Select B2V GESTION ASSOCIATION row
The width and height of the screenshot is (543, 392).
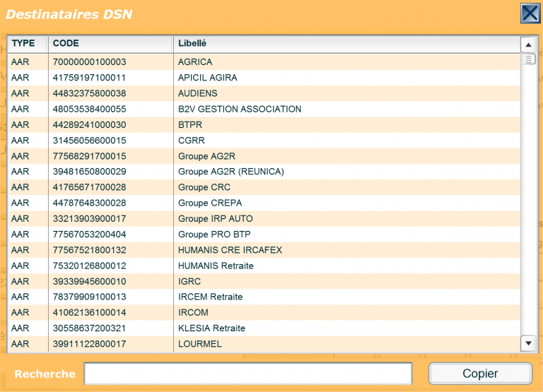pyautogui.click(x=264, y=109)
